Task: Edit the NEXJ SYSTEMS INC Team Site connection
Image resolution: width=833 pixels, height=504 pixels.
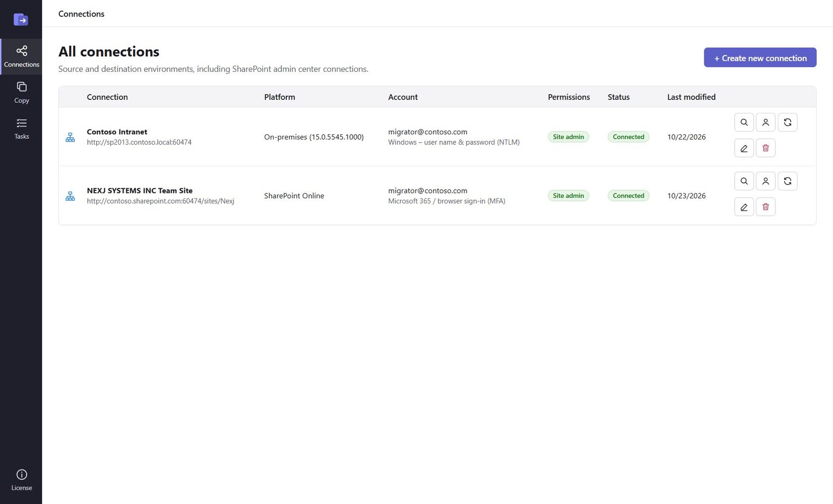Action: [744, 207]
